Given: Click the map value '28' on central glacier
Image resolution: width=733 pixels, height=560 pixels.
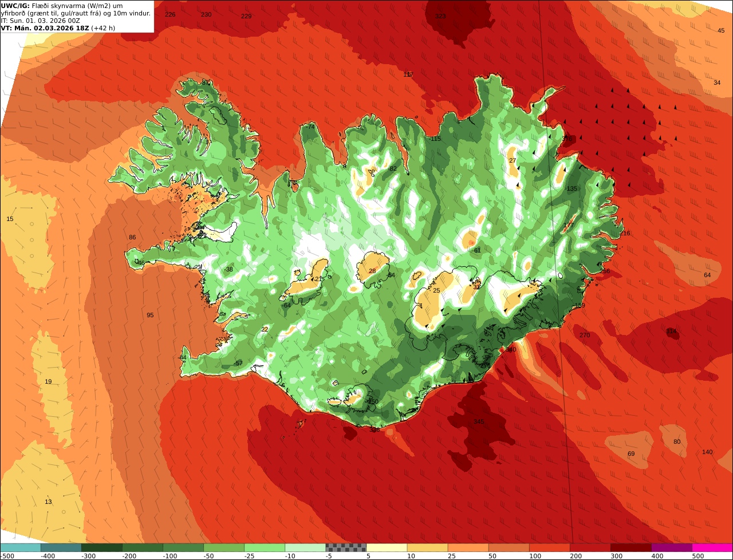Looking at the screenshot, I should coord(372,271).
